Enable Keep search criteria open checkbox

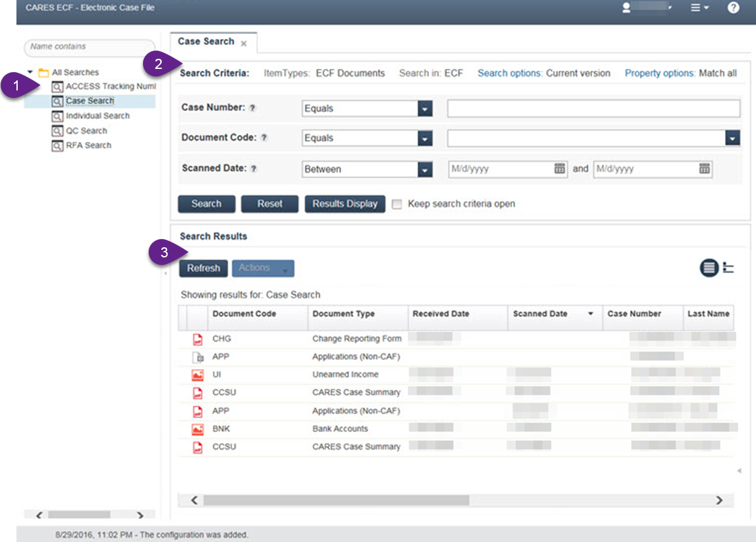397,204
